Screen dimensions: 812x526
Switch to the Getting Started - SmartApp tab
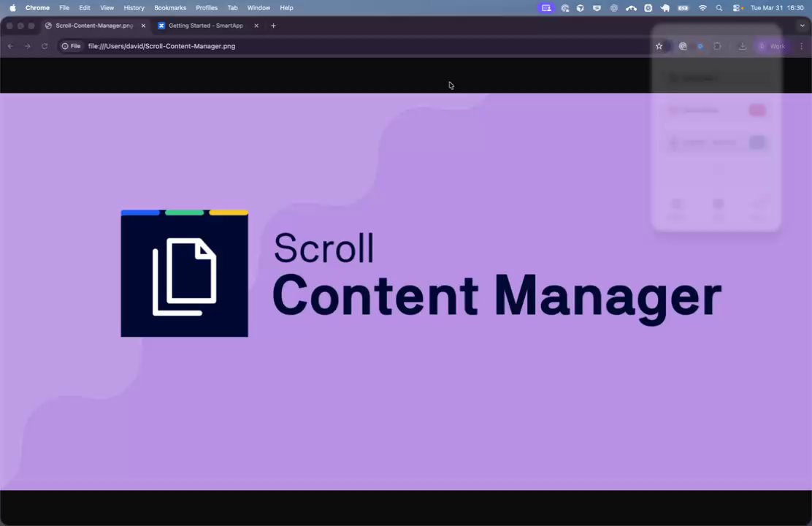click(206, 26)
